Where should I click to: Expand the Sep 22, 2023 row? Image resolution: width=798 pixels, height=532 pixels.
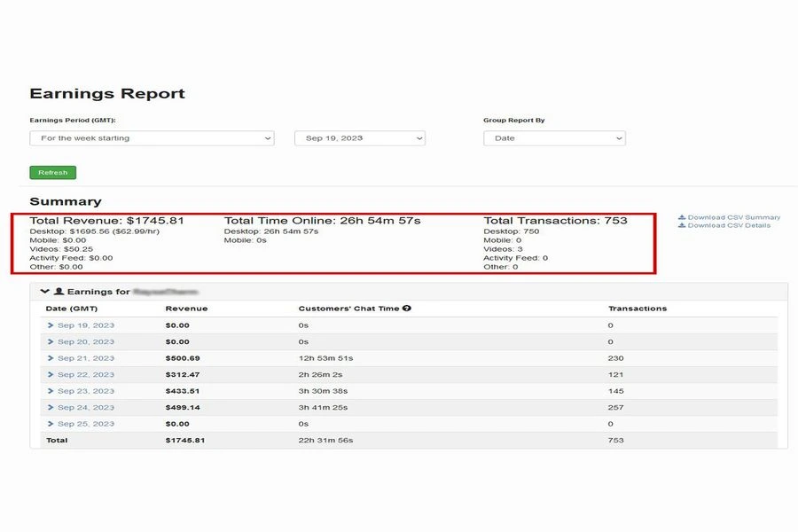click(51, 375)
